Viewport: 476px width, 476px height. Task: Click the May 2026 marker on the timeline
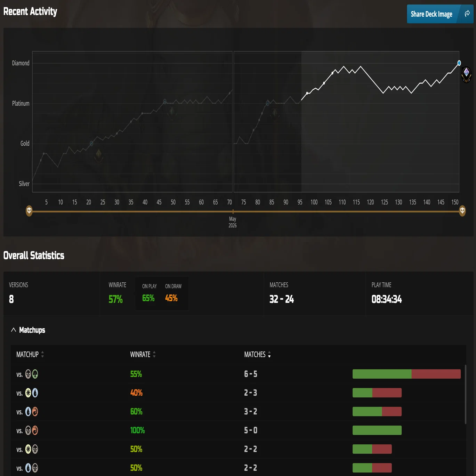click(x=233, y=222)
